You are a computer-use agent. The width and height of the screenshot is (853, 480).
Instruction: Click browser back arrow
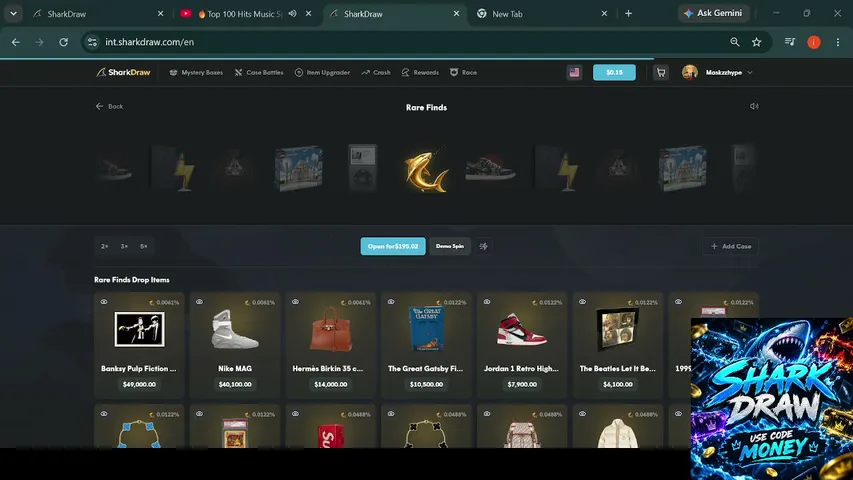16,42
